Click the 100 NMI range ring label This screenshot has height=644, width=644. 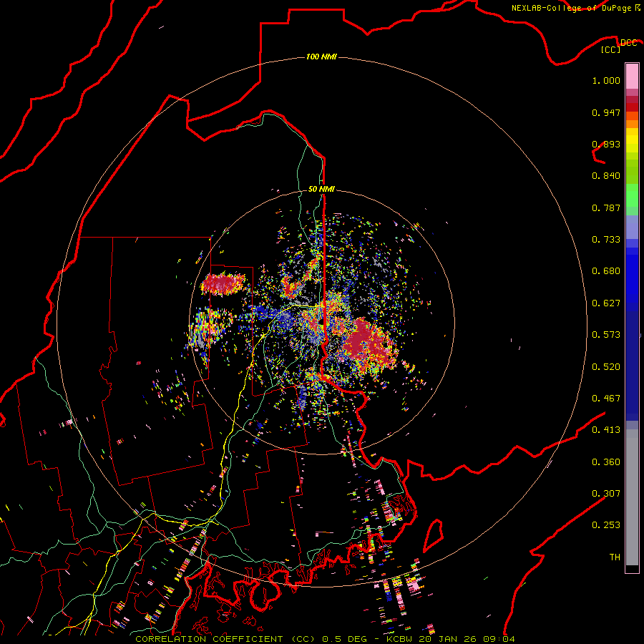[321, 57]
